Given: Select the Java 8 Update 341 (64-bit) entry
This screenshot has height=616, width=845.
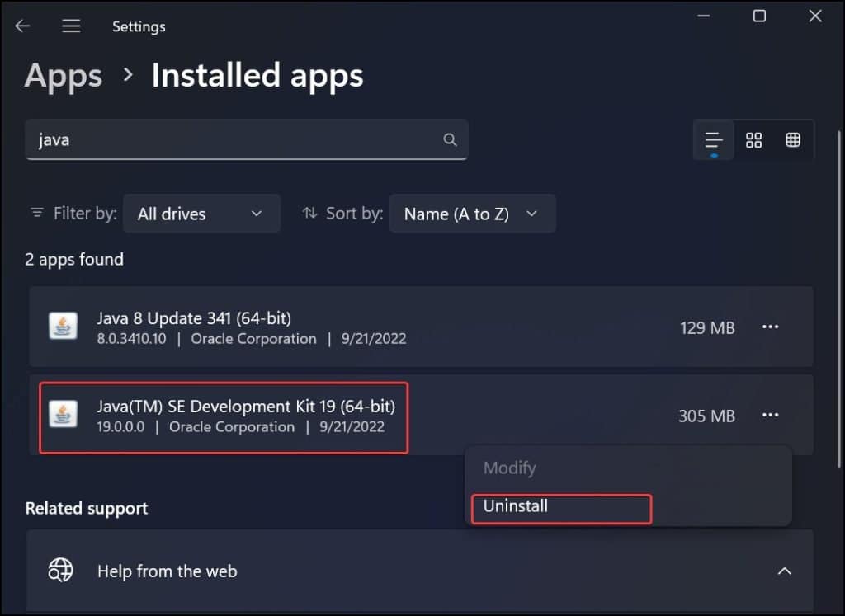Looking at the screenshot, I should (x=421, y=327).
